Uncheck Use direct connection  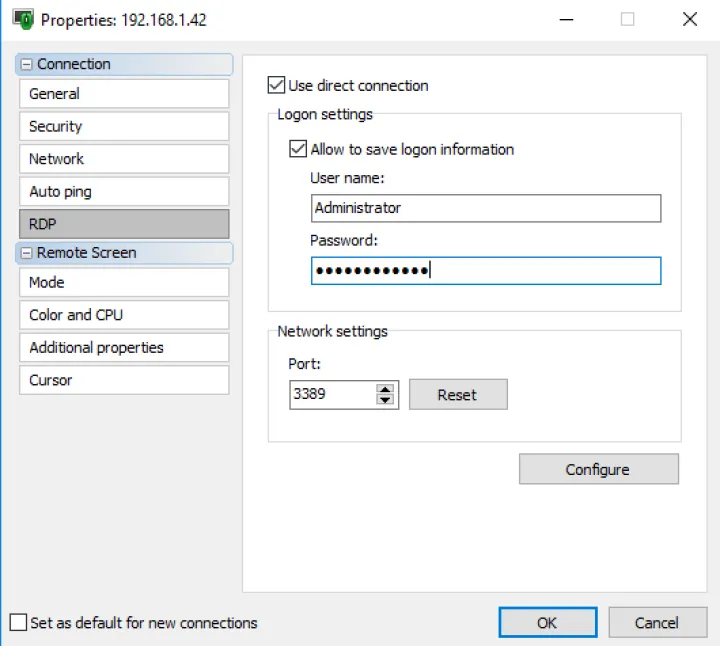(277, 86)
